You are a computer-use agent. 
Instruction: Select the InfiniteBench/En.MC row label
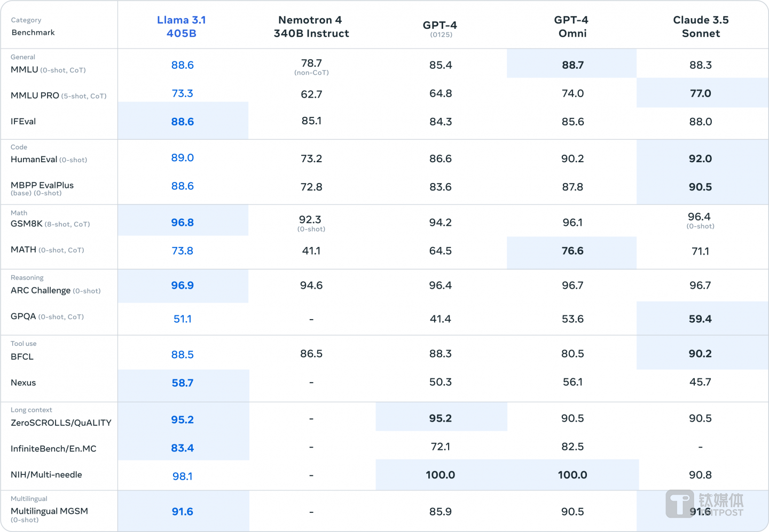pos(53,449)
